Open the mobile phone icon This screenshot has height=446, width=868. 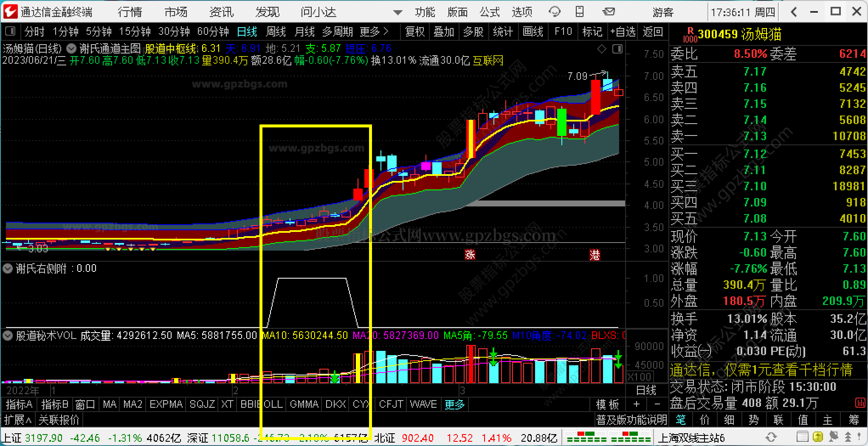[580, 12]
